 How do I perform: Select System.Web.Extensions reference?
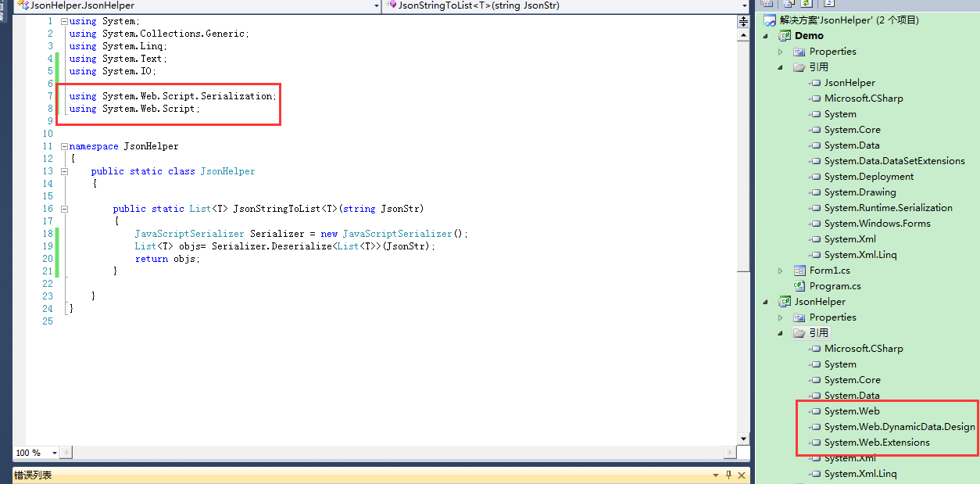877,443
